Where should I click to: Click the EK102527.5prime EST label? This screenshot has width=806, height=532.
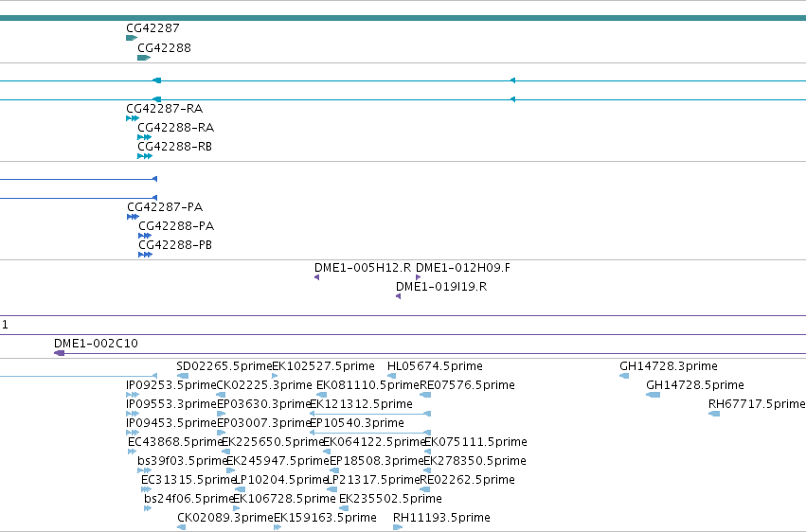[323, 366]
